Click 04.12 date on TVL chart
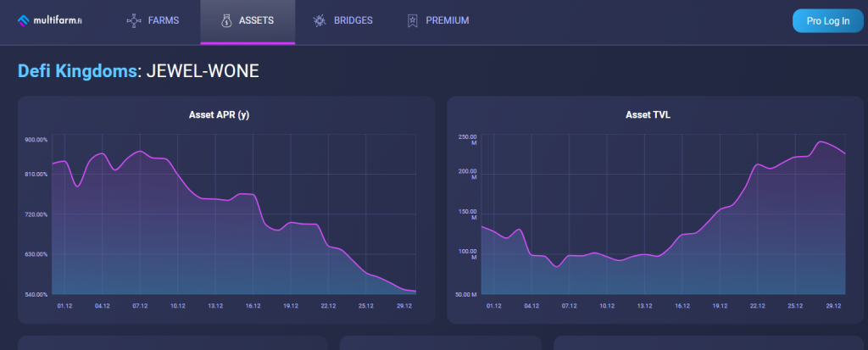 [531, 306]
